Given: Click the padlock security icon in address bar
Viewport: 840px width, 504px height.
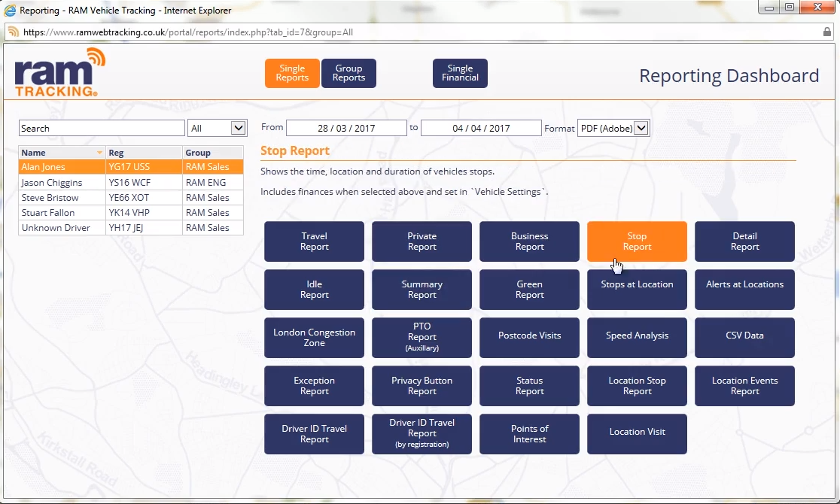Looking at the screenshot, I should click(x=827, y=32).
